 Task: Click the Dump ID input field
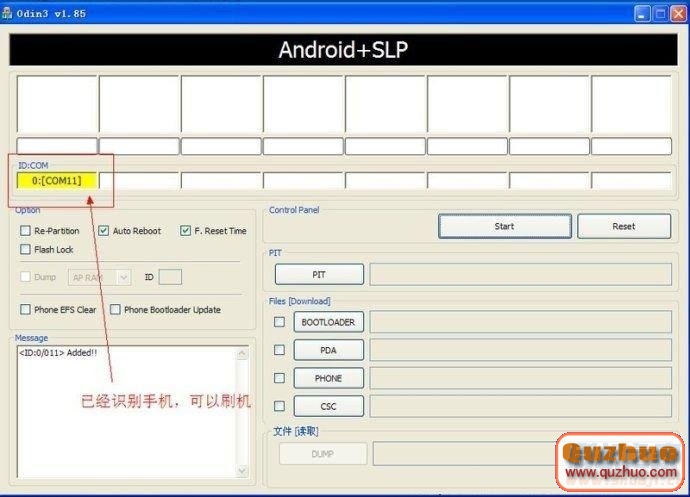click(170, 277)
